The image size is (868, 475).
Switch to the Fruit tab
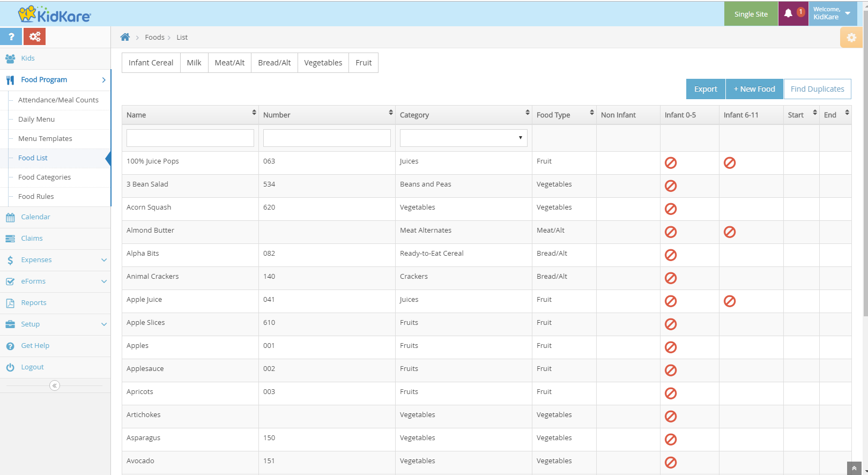363,63
